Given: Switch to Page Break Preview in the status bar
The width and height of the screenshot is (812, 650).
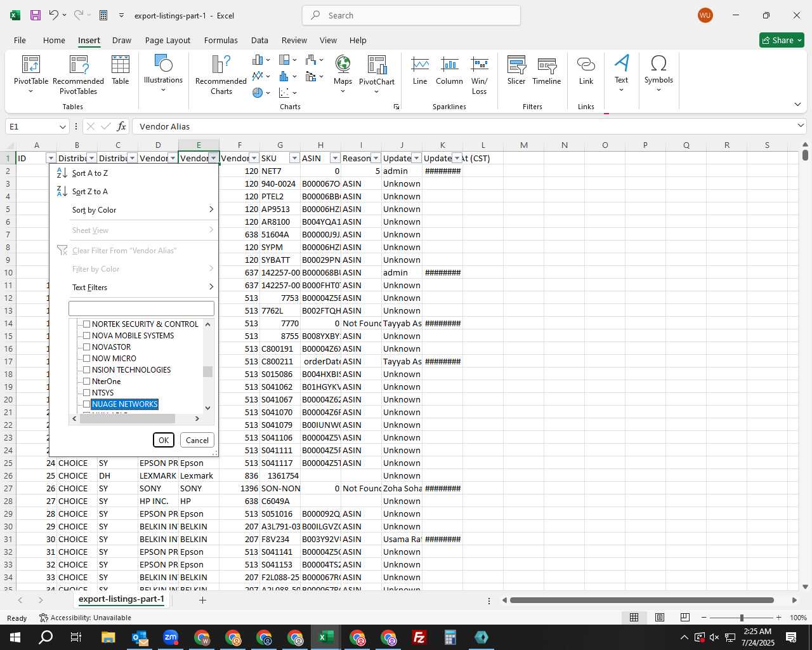Looking at the screenshot, I should point(685,618).
